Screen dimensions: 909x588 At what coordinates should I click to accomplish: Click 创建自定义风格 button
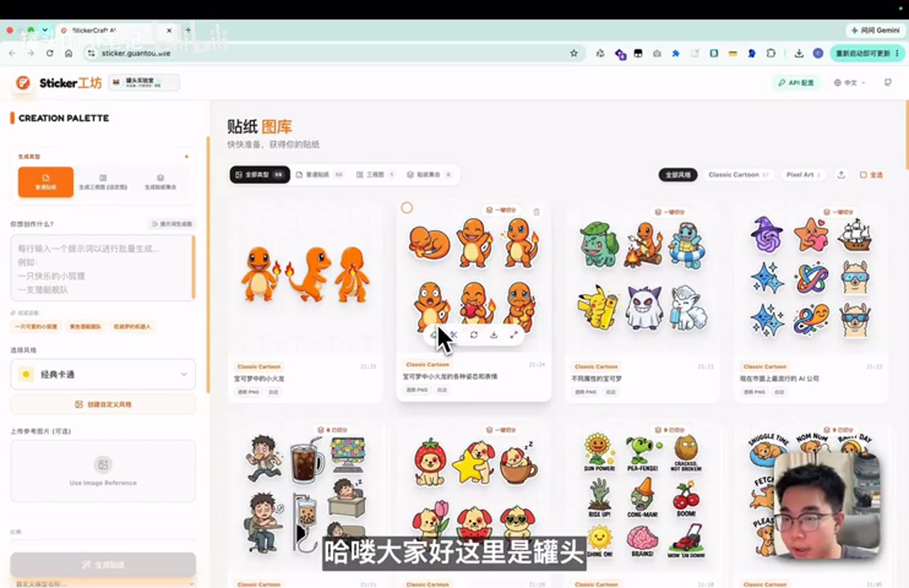pos(103,404)
